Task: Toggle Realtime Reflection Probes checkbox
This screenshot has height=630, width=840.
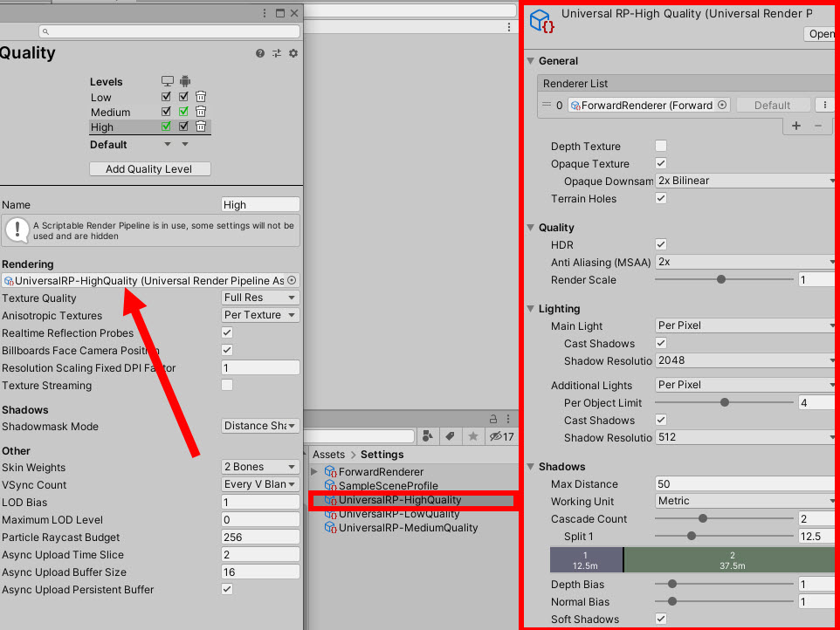Action: [227, 332]
